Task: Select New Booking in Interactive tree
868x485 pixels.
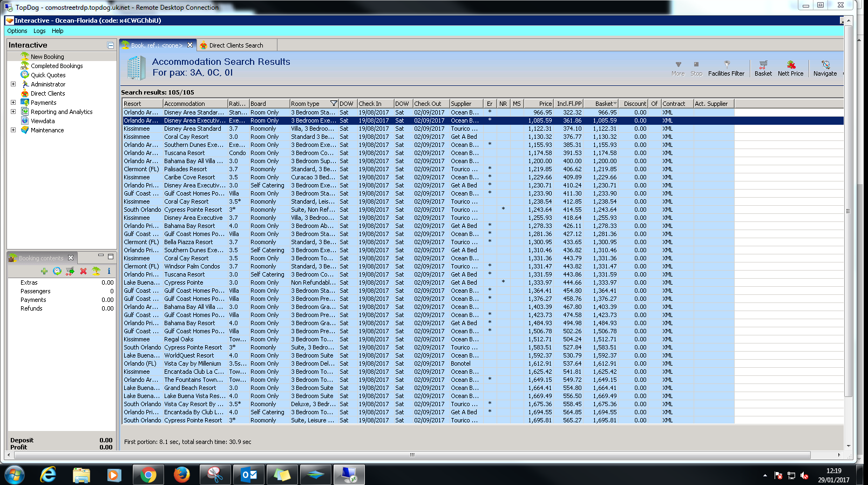Action: click(x=47, y=57)
